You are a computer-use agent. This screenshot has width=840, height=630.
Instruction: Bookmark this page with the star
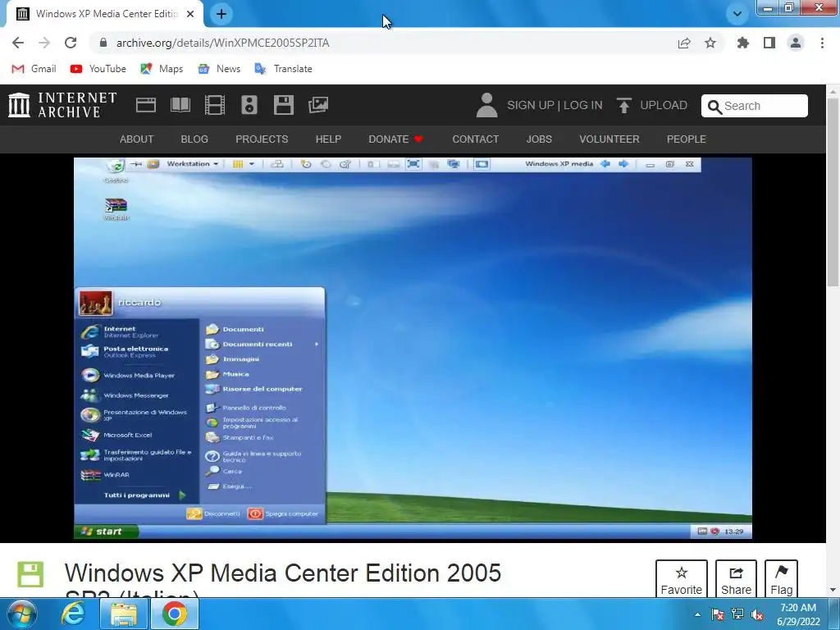710,43
